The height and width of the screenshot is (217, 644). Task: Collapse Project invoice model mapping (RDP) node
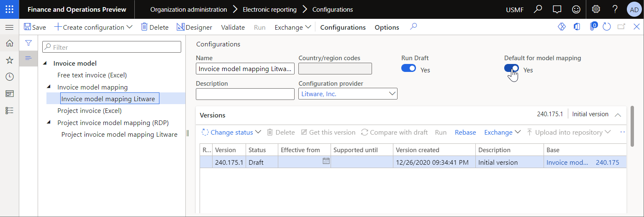tap(49, 123)
